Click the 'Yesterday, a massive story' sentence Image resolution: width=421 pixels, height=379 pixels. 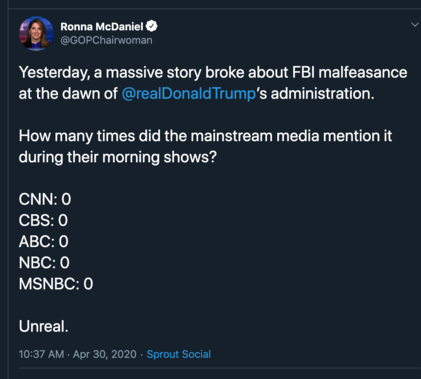(213, 83)
